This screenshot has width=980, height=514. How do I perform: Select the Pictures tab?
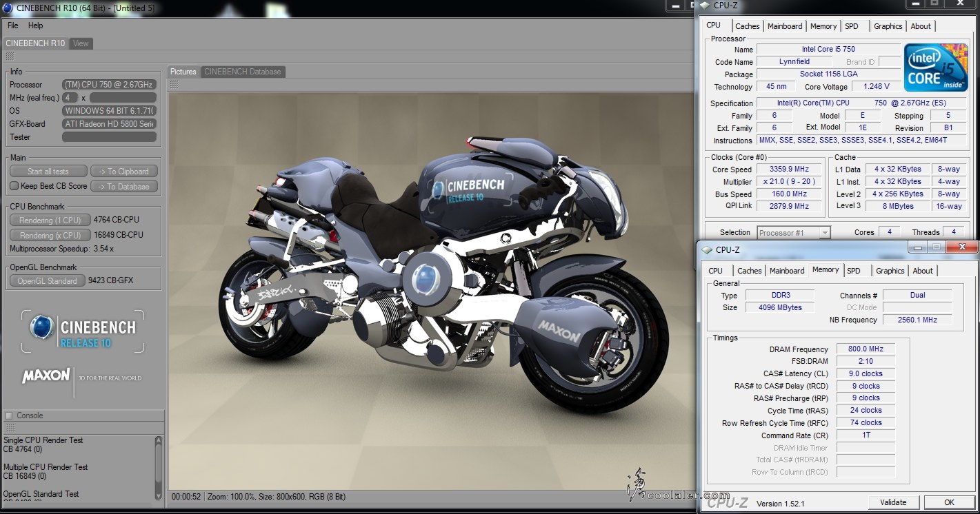pos(183,72)
